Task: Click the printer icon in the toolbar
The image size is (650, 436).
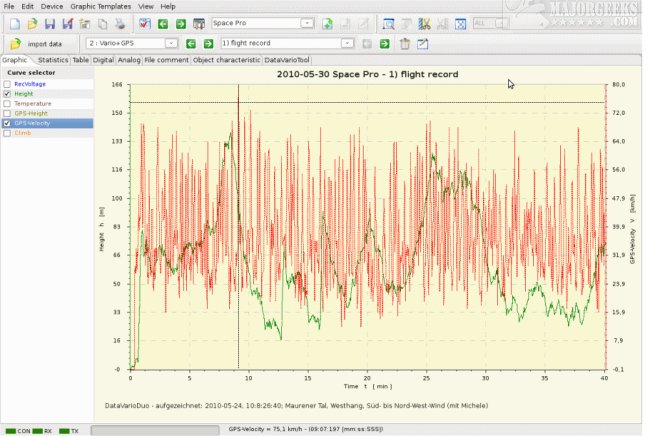Action: click(120, 23)
